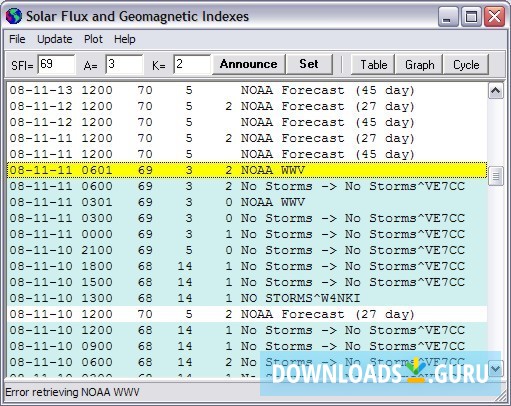Click the SFI input field
511x406 pixels.
click(56, 64)
